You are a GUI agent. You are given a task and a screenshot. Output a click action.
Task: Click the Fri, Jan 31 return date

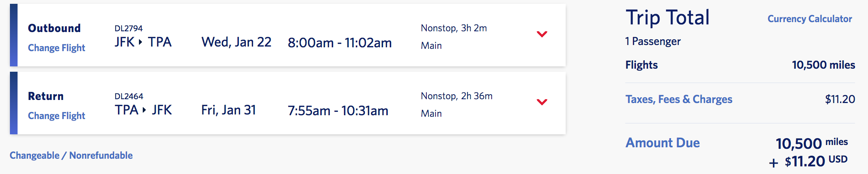[228, 110]
